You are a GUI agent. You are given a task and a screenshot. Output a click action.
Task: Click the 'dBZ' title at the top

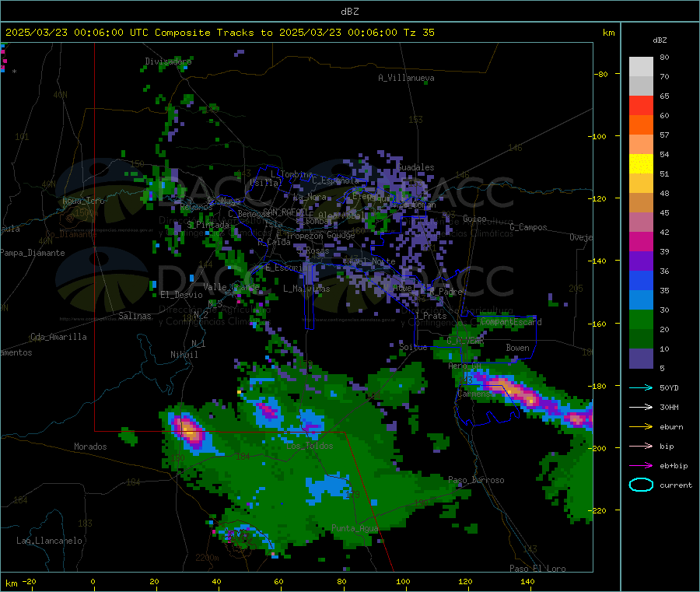pos(349,12)
